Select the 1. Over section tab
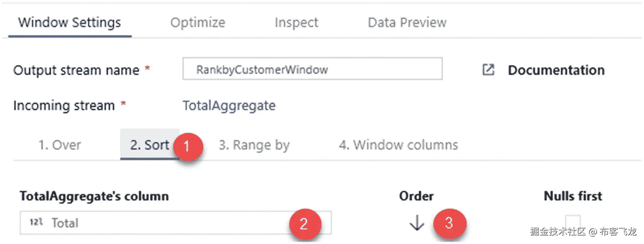The image size is (644, 244). click(x=60, y=145)
